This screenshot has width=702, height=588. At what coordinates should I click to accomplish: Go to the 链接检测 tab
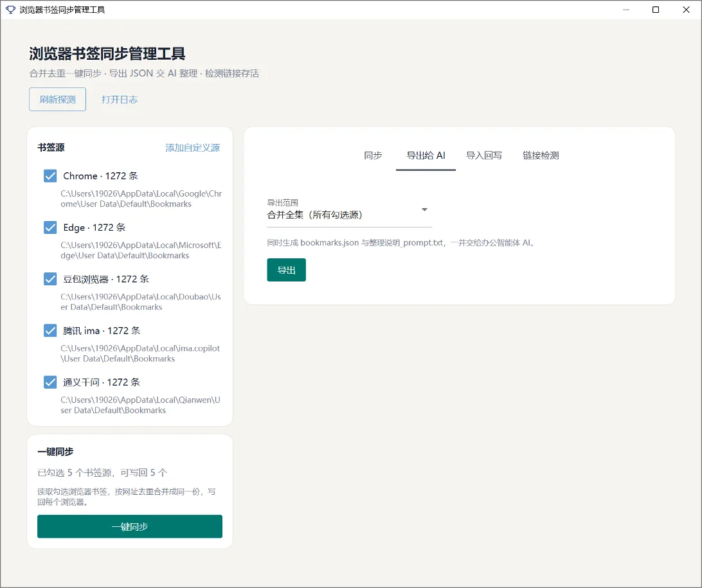click(x=541, y=156)
